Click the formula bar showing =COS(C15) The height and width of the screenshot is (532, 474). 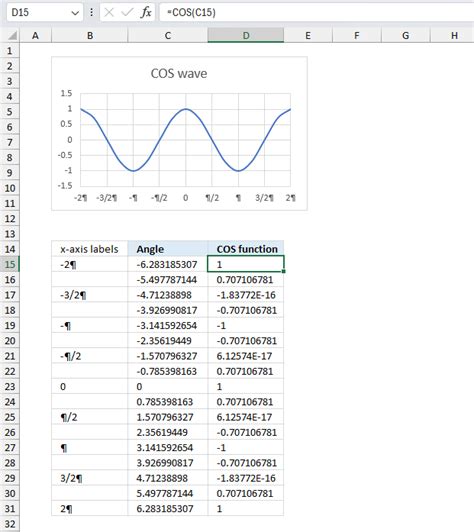pyautogui.click(x=317, y=13)
